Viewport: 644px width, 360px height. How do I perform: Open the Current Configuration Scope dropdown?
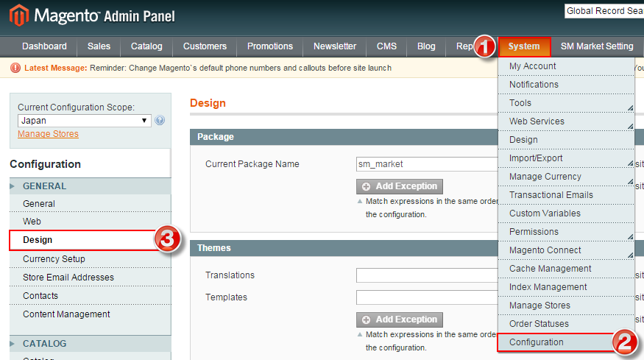(84, 121)
